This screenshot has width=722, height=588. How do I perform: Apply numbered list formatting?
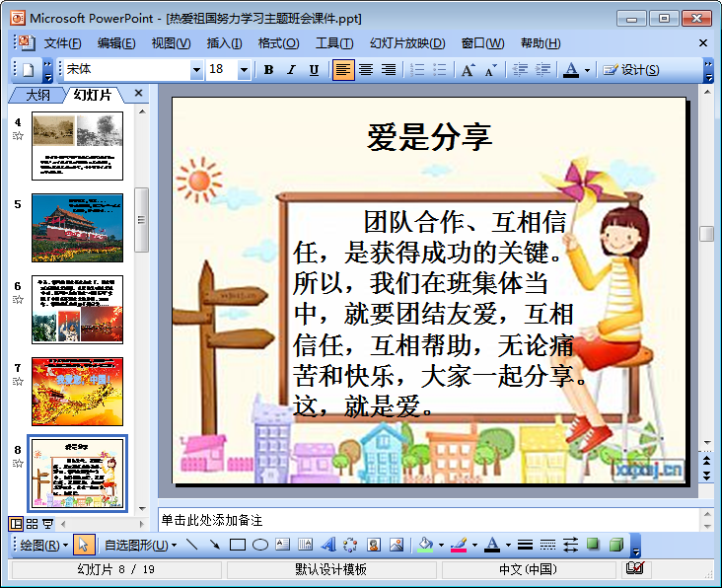pyautogui.click(x=417, y=70)
